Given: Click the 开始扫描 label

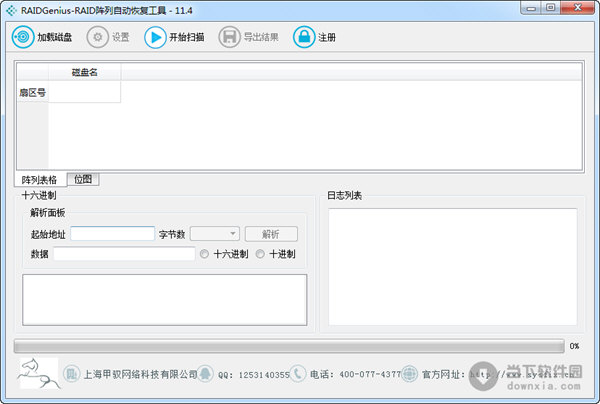Looking at the screenshot, I should (187, 37).
